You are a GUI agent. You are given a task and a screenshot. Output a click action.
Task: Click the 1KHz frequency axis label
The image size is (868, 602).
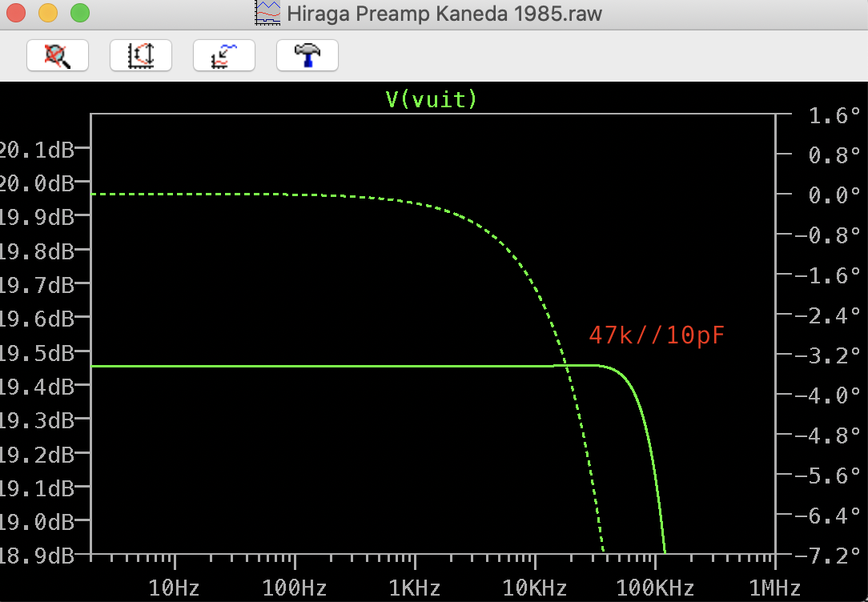pos(414,588)
